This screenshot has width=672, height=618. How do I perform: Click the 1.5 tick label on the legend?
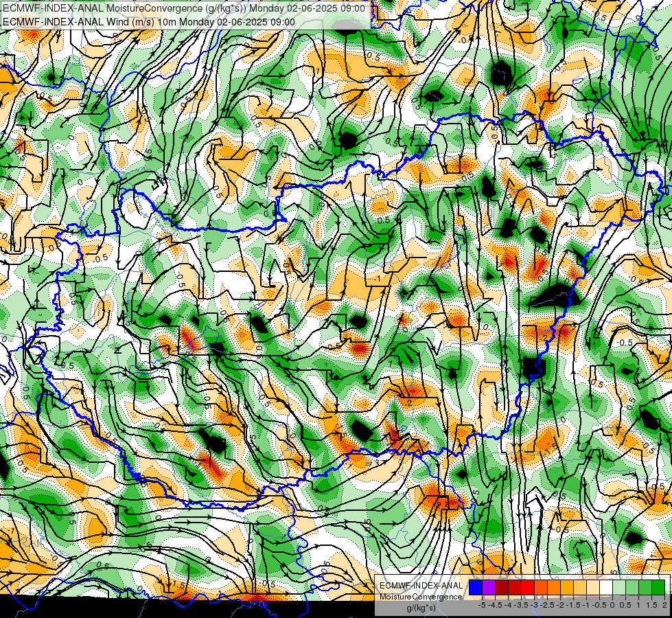pyautogui.click(x=652, y=605)
